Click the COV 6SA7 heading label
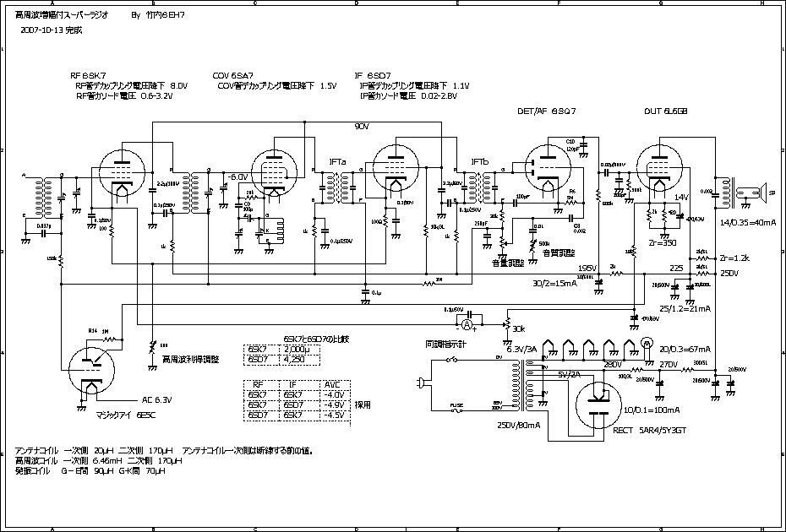The image size is (786, 532). pos(233,76)
